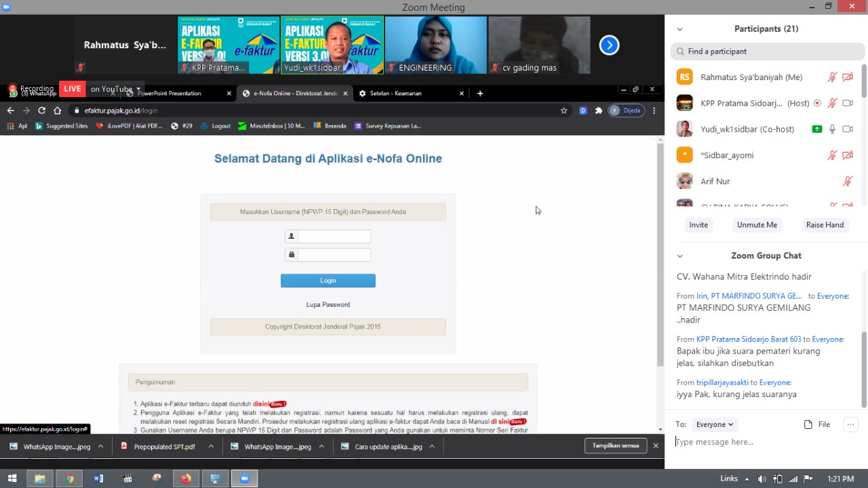Click Yudi_wk1sidbar's green screen share icon
868x488 pixels.
click(816, 129)
